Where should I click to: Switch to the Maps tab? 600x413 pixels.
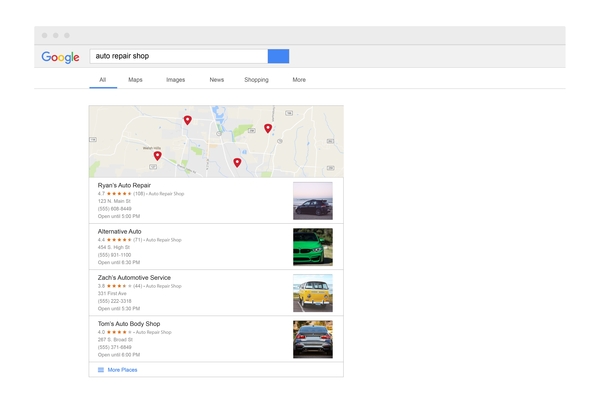click(135, 80)
